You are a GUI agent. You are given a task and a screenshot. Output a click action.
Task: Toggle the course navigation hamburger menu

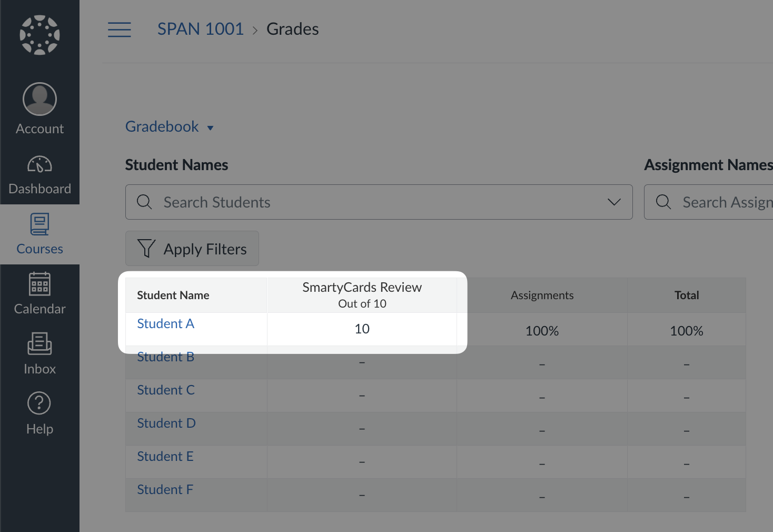(120, 29)
